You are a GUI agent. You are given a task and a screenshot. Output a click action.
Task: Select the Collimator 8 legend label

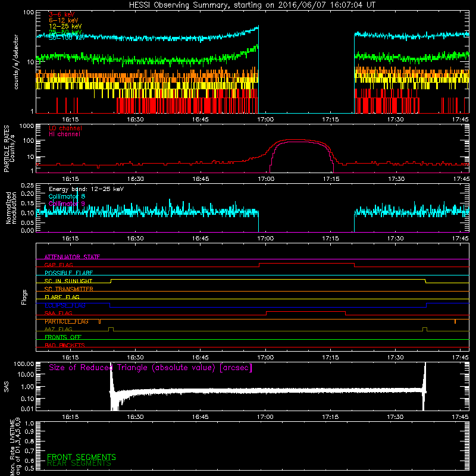point(67,196)
